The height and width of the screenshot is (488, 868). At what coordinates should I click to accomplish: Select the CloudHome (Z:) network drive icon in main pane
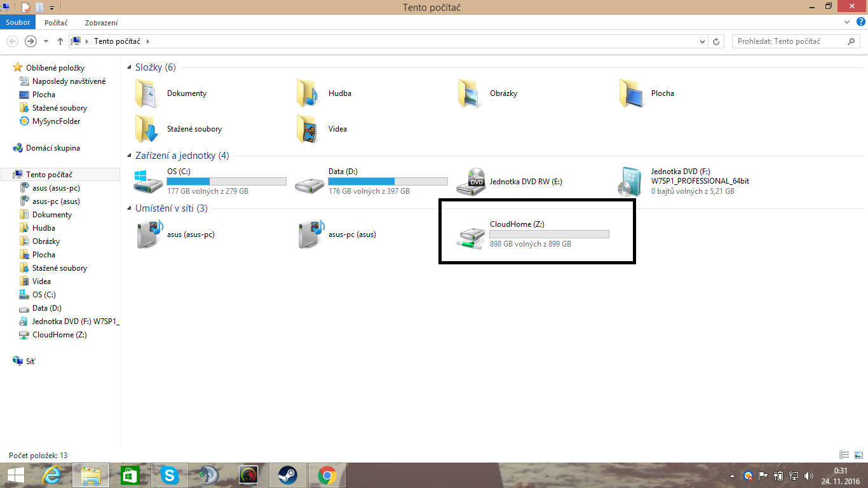point(471,236)
